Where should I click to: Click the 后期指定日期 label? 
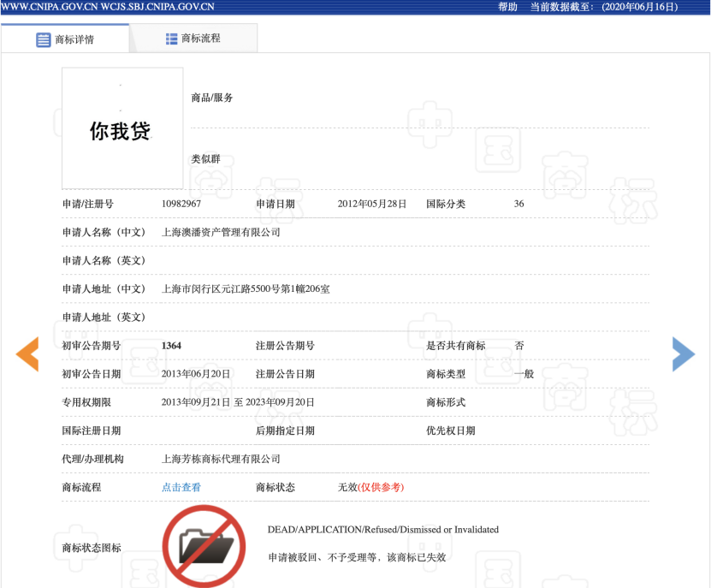click(x=285, y=431)
